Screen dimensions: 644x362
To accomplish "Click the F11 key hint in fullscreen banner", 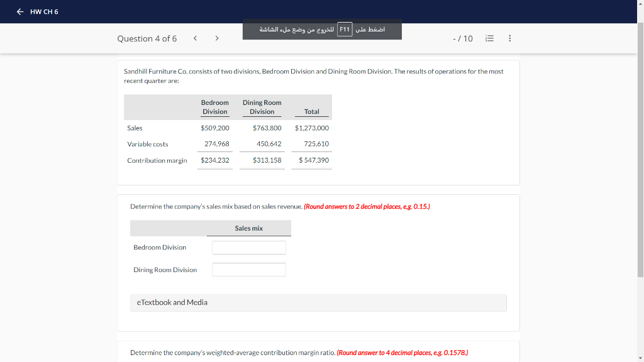I will [x=345, y=29].
